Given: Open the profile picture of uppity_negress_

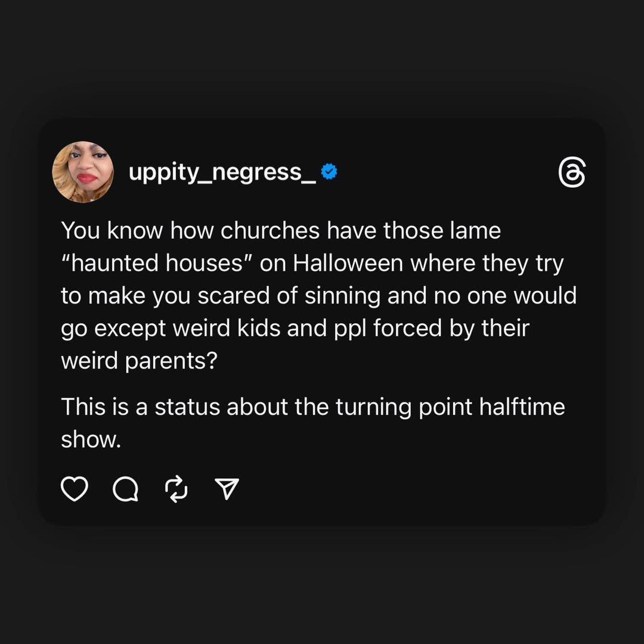Looking at the screenshot, I should 83,172.
